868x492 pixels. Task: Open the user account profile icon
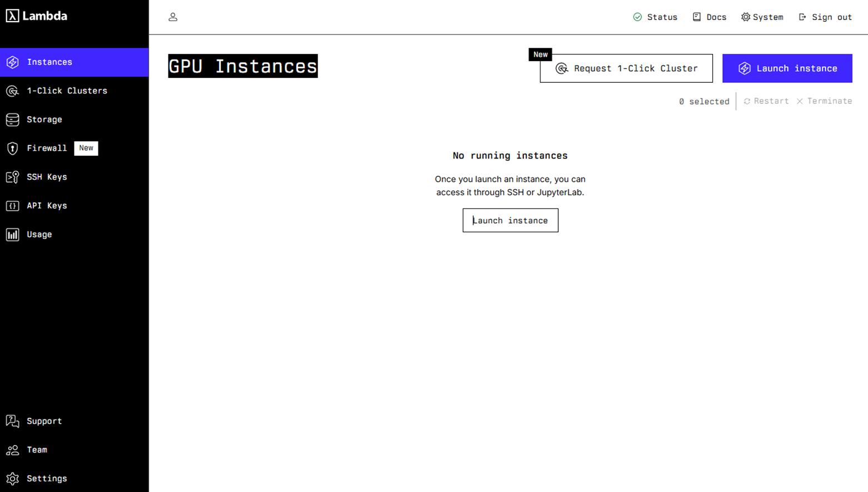tap(173, 17)
